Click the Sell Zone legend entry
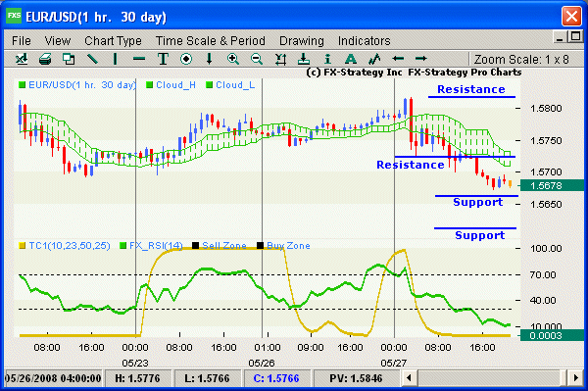588x391 pixels. pyautogui.click(x=220, y=246)
